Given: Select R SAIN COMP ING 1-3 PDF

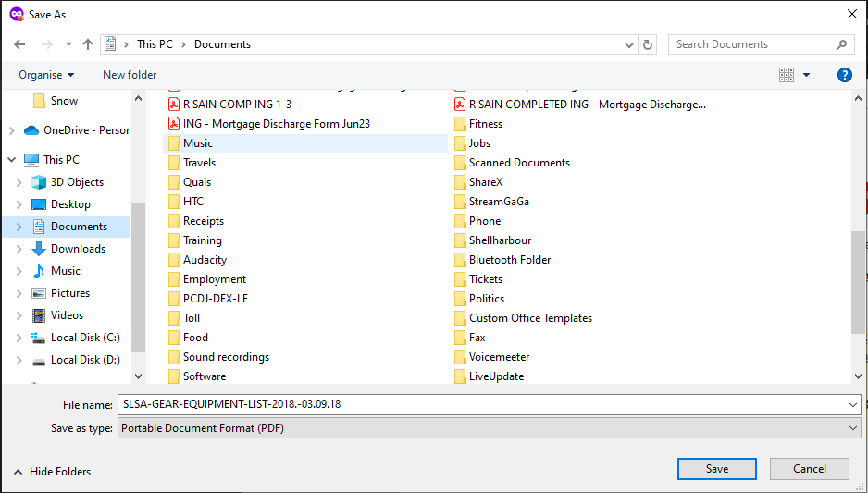Looking at the screenshot, I should pos(229,104).
